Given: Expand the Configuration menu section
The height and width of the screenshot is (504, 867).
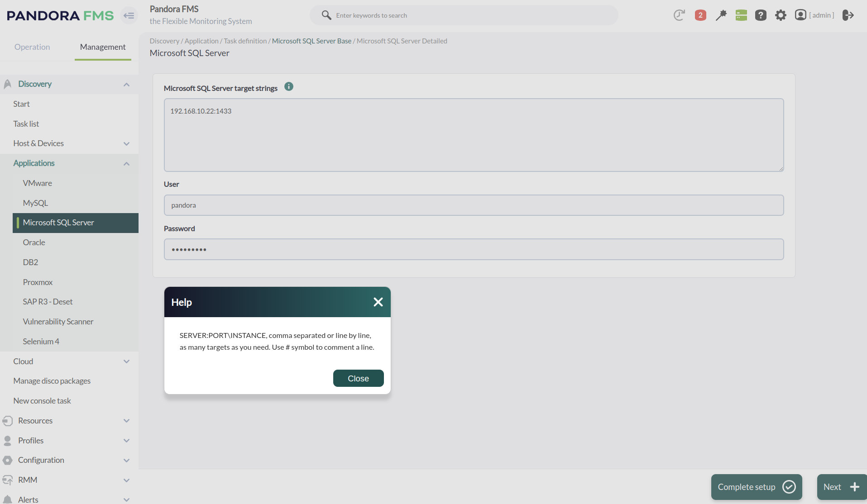Looking at the screenshot, I should tap(126, 461).
